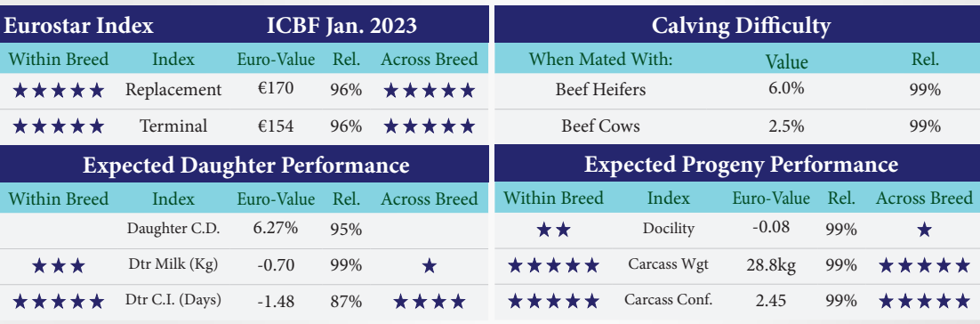Screen dimensions: 980x324
Task: Click the Expected Progeny Performance heading
Action: pos(742,165)
